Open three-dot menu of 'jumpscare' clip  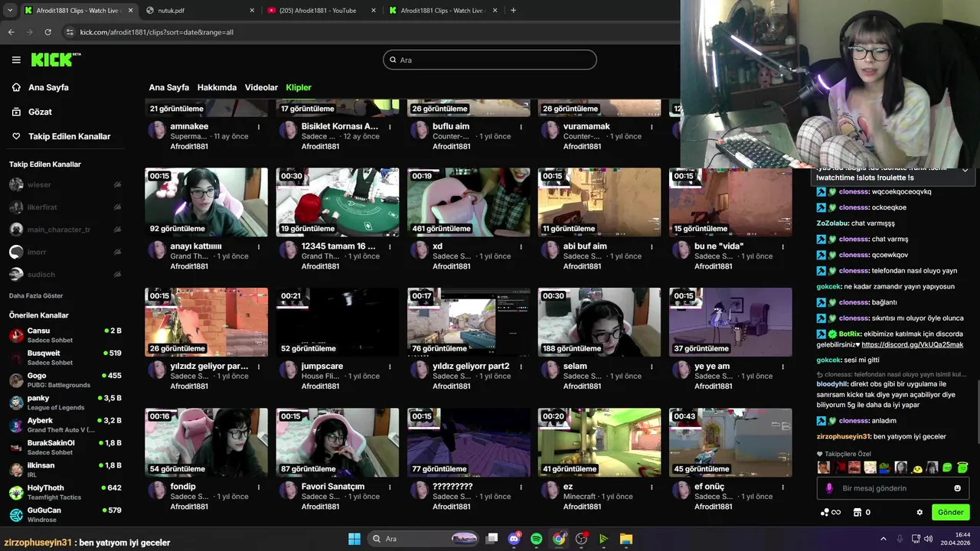point(390,367)
